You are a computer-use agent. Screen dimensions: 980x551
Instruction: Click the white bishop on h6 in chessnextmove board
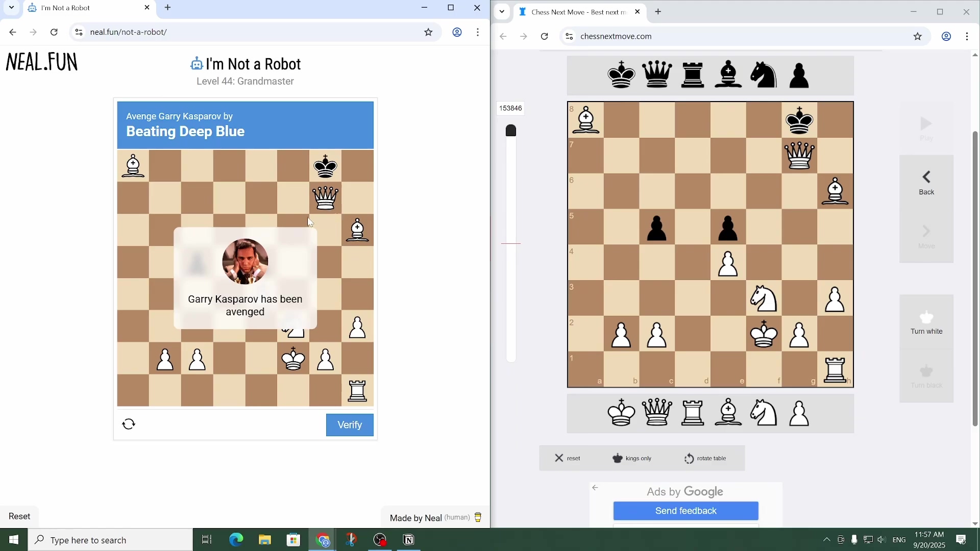tap(836, 191)
